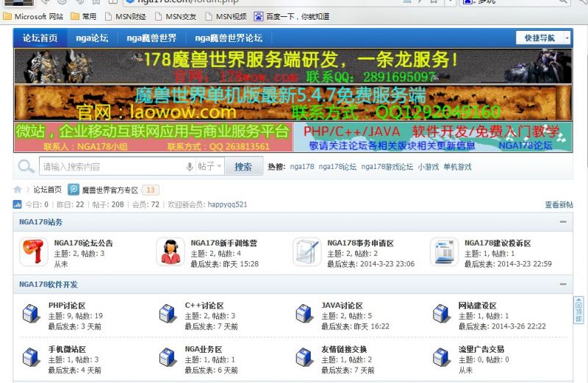
Task: Open the NGA178建议投诉区 page icon
Action: [444, 251]
